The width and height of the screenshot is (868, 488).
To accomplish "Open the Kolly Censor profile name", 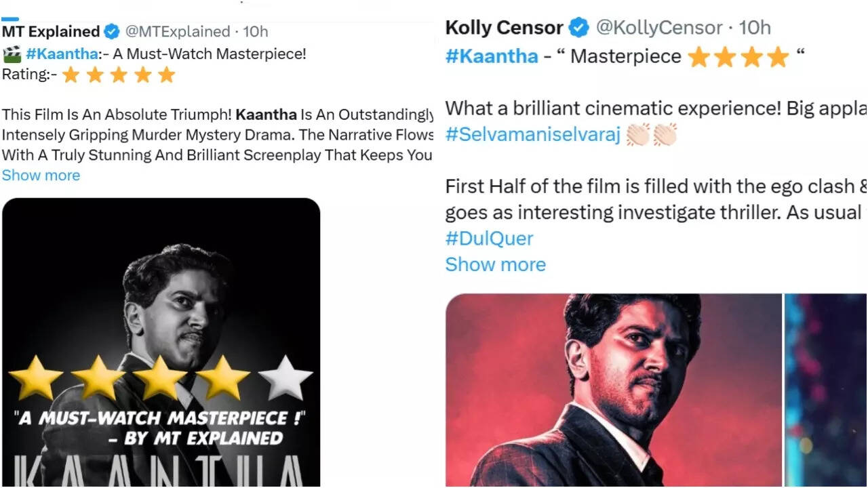I will (x=504, y=28).
